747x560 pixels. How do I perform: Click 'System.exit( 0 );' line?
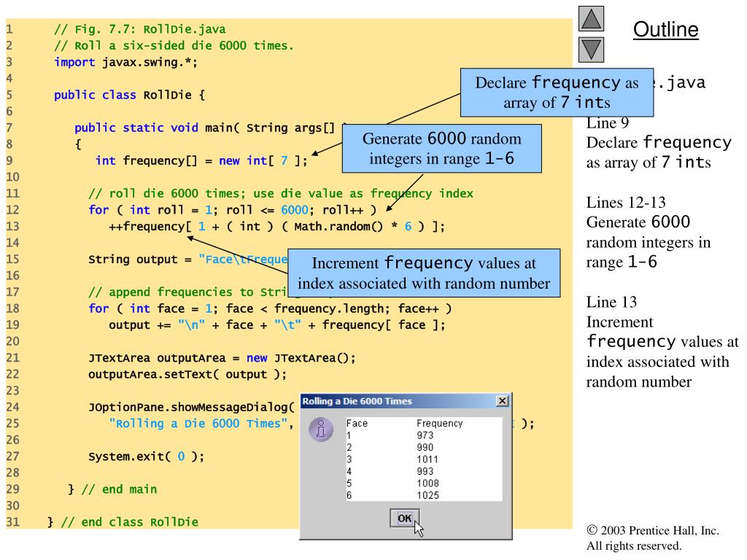(146, 456)
